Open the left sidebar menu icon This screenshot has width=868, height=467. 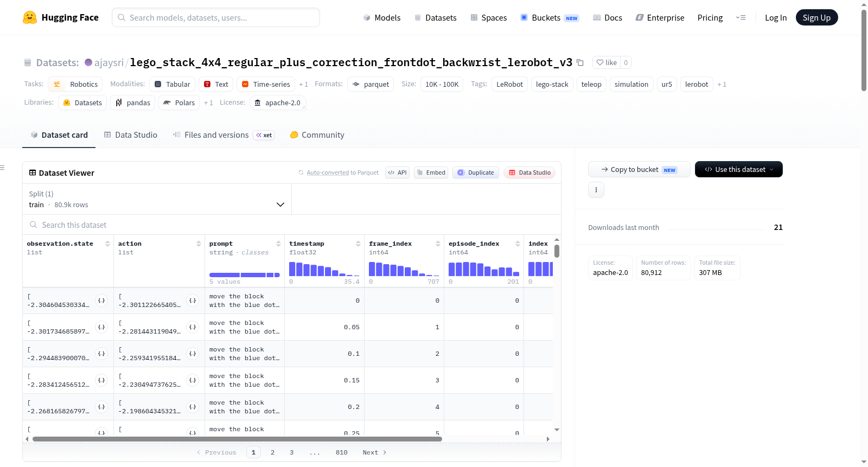(x=3, y=168)
